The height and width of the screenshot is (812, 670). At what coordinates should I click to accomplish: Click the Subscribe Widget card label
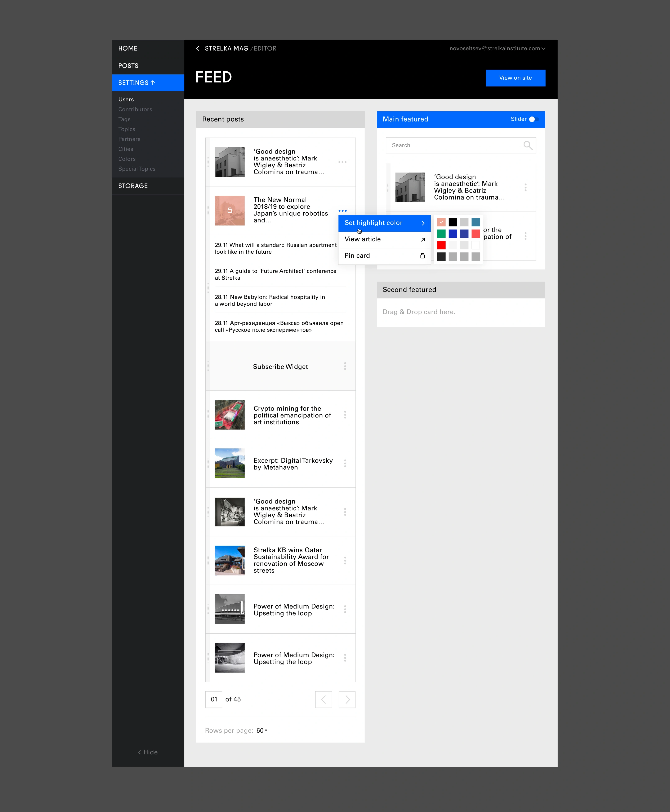click(280, 367)
